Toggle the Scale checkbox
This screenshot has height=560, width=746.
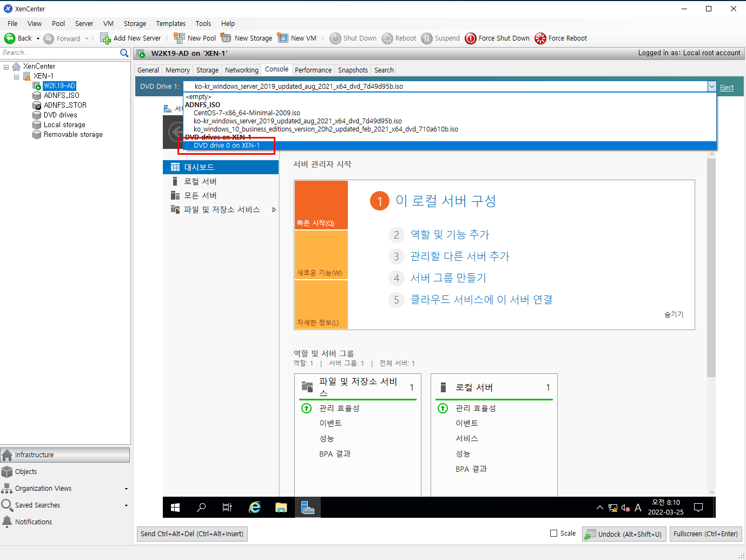553,533
